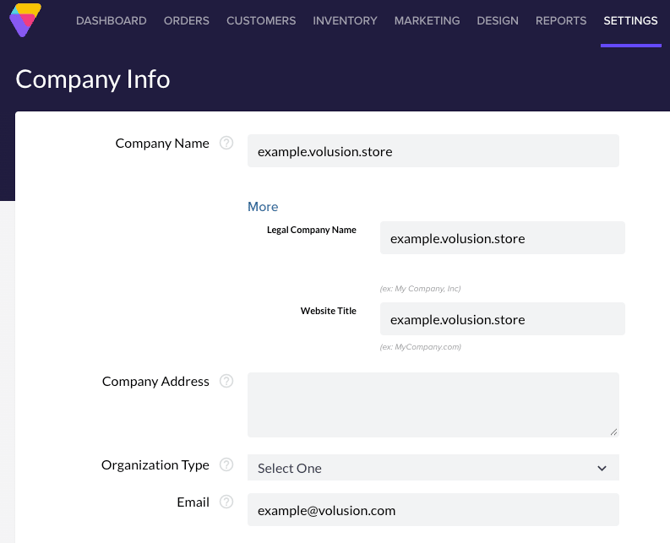Open help icon next to Company Address
Image resolution: width=670 pixels, height=543 pixels.
coord(226,381)
